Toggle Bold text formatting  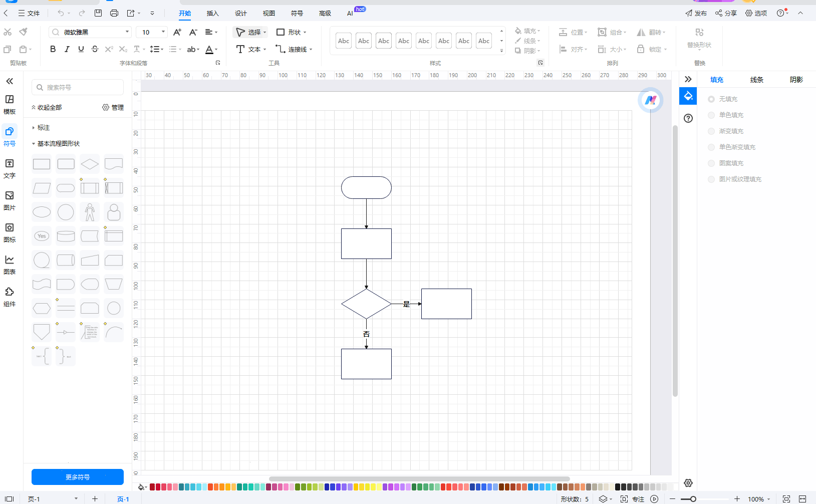pyautogui.click(x=53, y=49)
